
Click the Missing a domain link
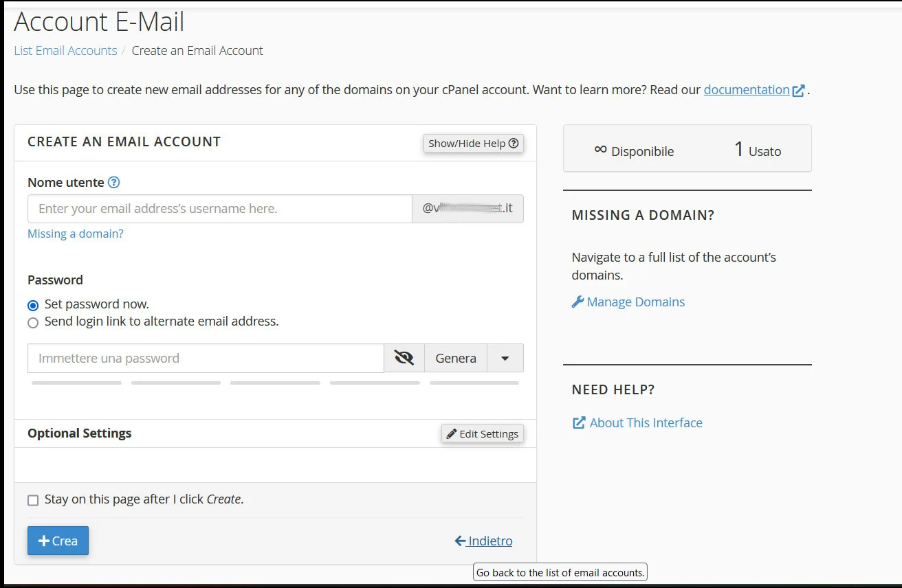(x=76, y=234)
